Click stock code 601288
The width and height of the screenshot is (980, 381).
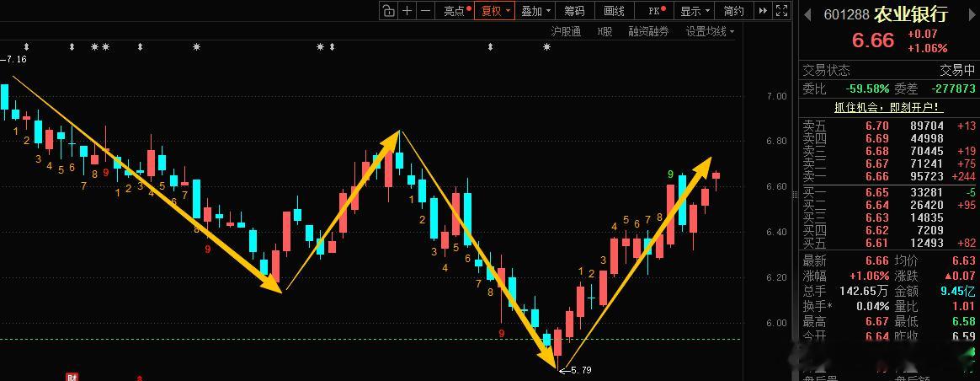pyautogui.click(x=846, y=14)
